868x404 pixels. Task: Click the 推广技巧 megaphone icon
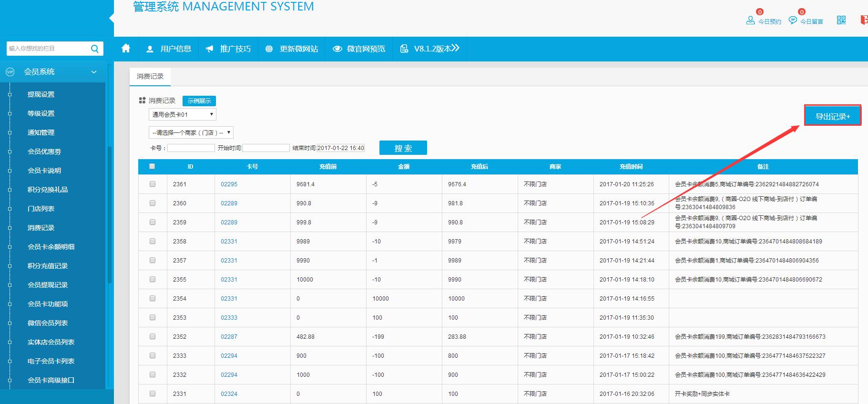pos(210,49)
